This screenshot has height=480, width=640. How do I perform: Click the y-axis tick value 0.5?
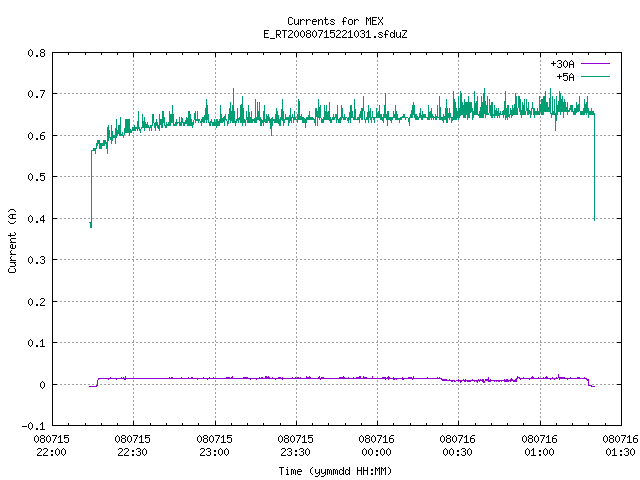36,177
